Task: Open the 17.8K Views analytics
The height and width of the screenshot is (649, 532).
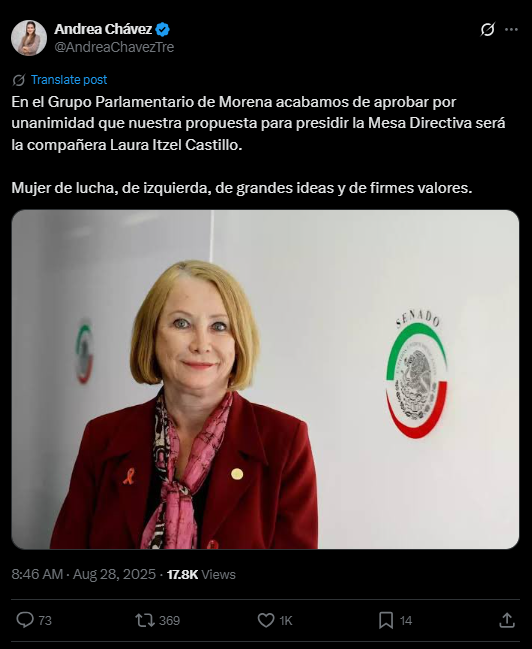Action: point(201,574)
